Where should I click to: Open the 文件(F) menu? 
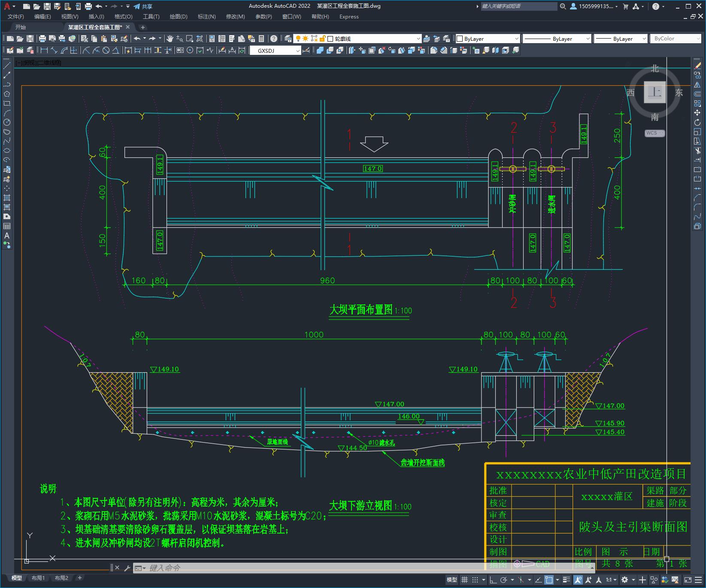[16, 17]
